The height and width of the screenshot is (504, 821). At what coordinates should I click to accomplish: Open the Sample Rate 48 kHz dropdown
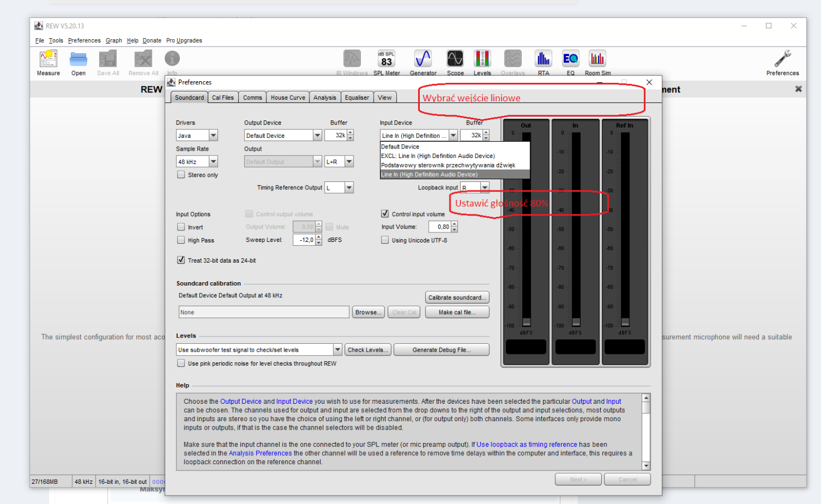pyautogui.click(x=213, y=161)
